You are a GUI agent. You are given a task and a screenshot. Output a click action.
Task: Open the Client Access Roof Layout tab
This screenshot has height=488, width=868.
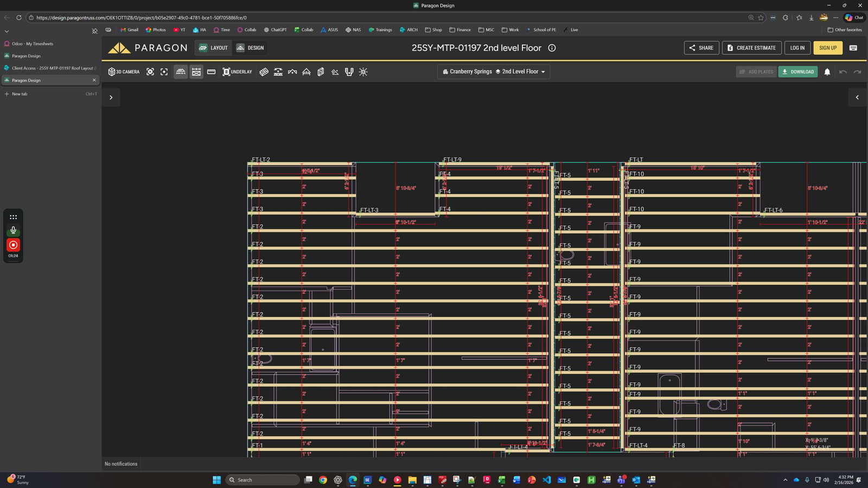[50, 68]
